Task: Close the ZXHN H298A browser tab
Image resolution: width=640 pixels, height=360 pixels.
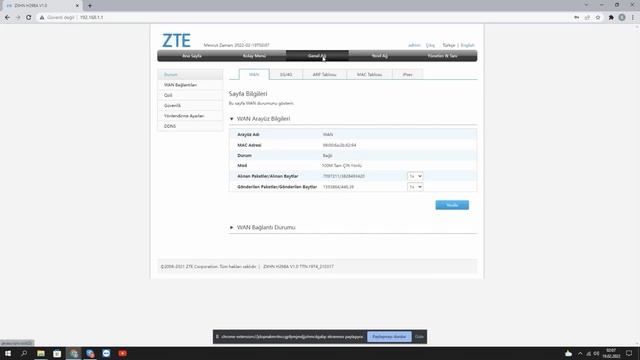Action: 77,6
